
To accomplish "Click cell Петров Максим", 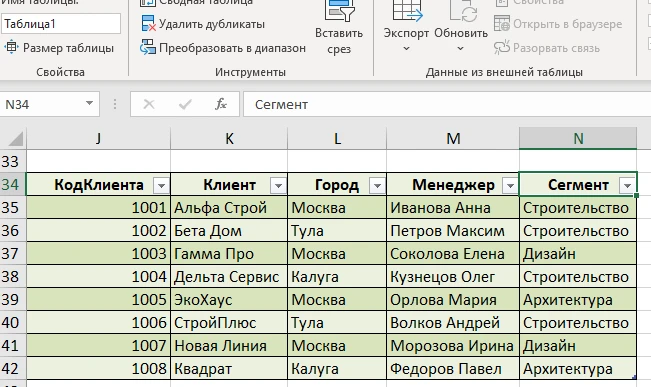I will pos(453,230).
